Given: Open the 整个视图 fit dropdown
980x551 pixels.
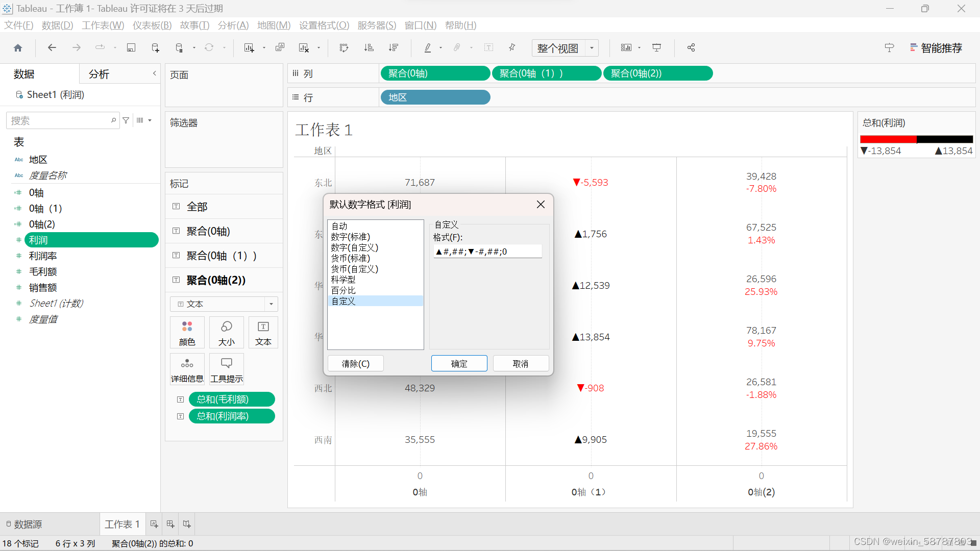Looking at the screenshot, I should [x=592, y=48].
